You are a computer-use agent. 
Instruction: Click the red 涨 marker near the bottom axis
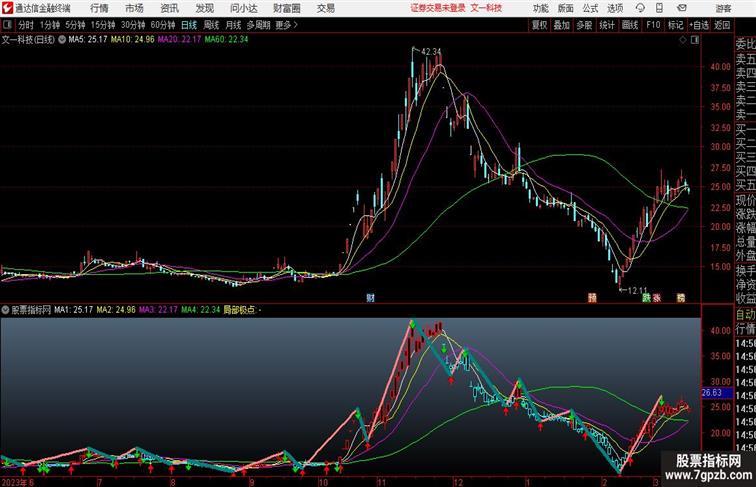(657, 298)
